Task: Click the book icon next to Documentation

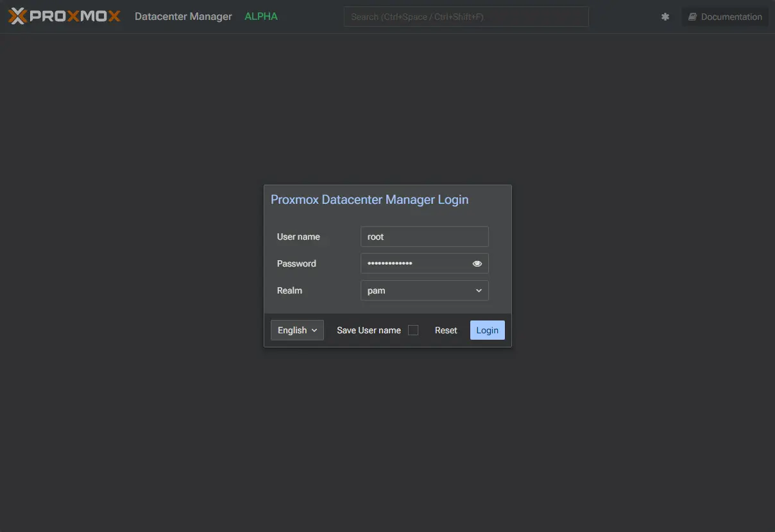Action: (x=692, y=16)
